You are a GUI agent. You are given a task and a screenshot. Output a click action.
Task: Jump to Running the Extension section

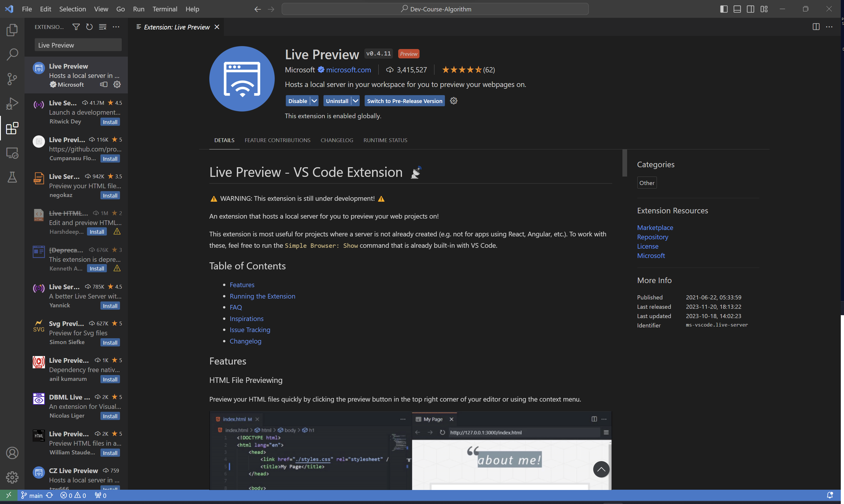[x=262, y=296]
